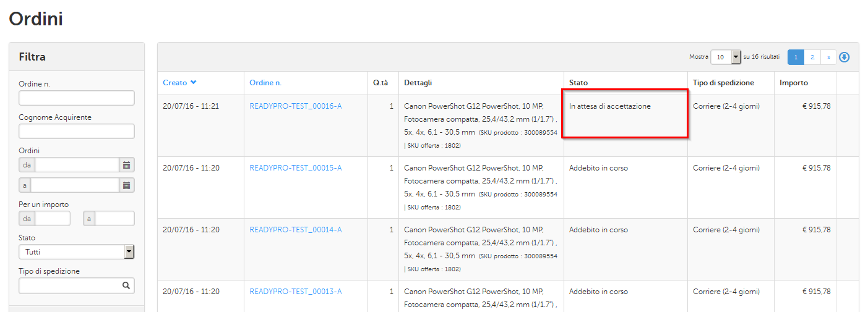This screenshot has height=312, width=868.
Task: Click the download/export orders icon
Action: click(844, 57)
